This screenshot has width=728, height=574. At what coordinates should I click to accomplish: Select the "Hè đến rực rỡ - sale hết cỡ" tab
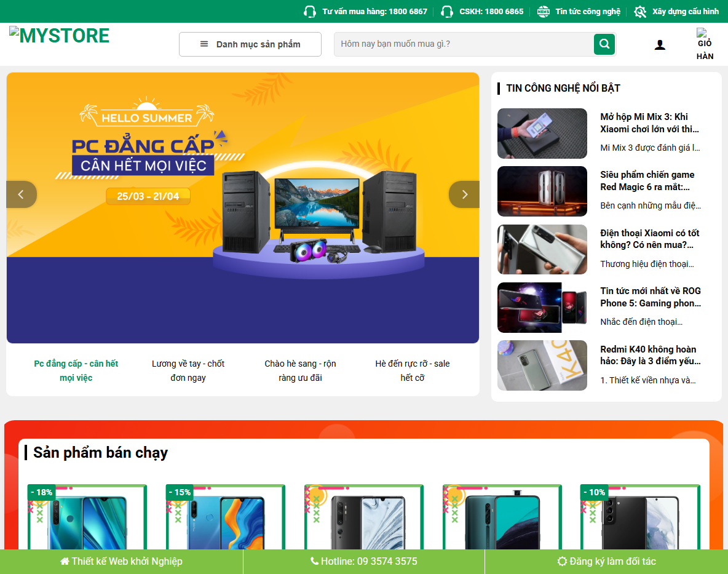pos(413,370)
